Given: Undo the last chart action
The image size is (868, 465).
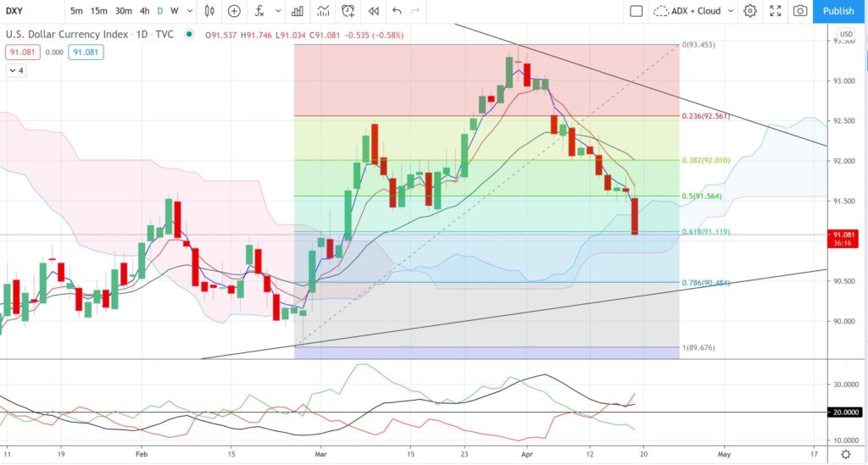Looking at the screenshot, I should pos(397,11).
